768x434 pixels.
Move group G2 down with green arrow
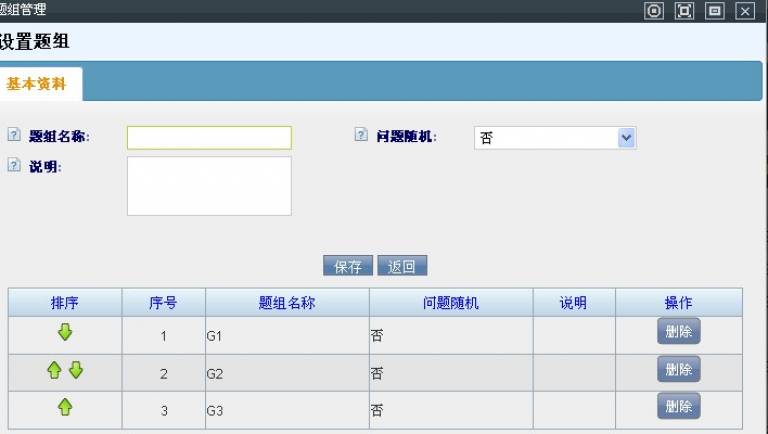point(75,370)
